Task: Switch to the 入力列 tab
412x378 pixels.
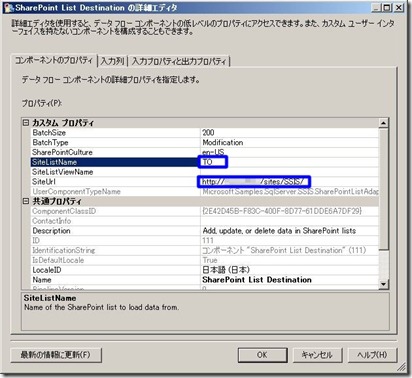Action: 112,61
